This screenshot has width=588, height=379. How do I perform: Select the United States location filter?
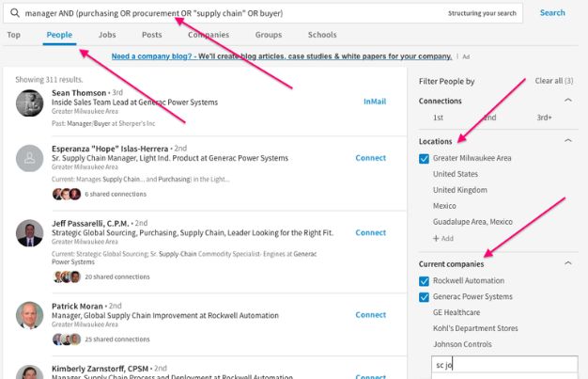[456, 174]
